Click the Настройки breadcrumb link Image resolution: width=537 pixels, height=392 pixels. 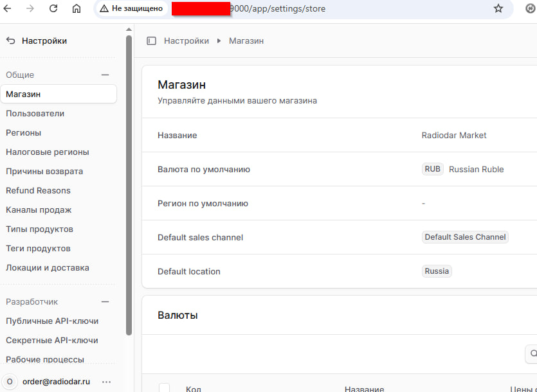186,40
